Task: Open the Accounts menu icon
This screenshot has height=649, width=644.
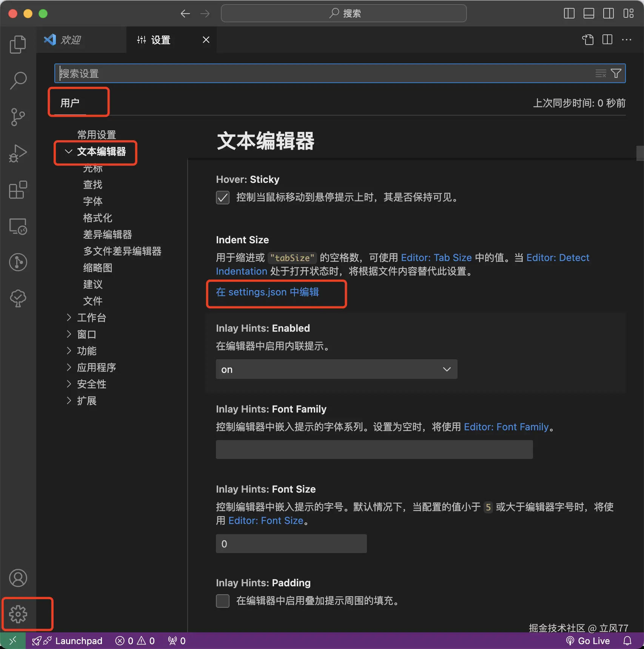Action: pos(18,578)
